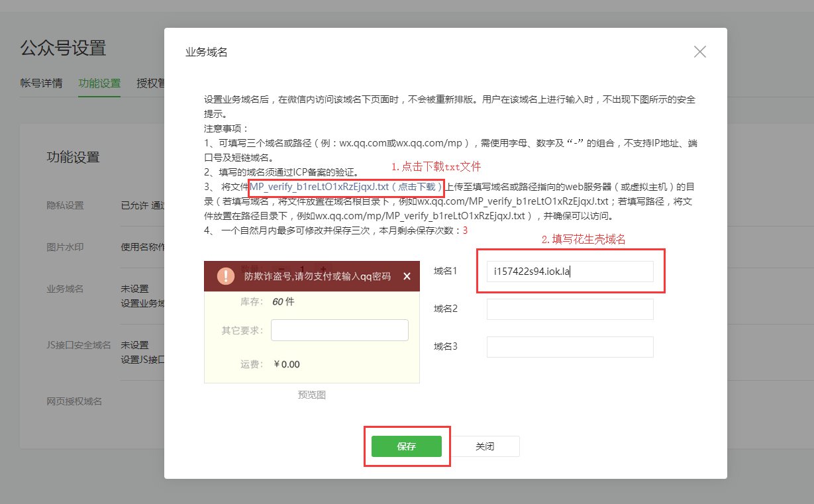Click the 其它要求 text box in preview
The image size is (814, 504).
click(x=339, y=330)
